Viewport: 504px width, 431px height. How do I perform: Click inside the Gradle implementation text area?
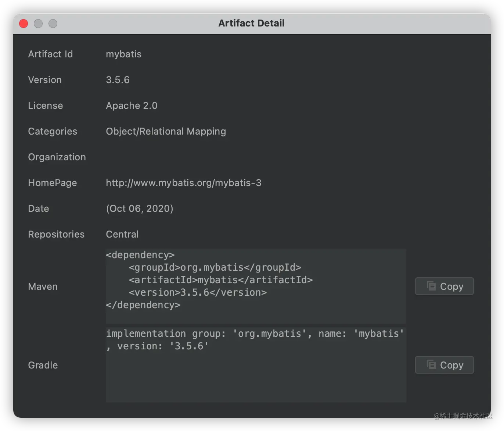point(256,364)
